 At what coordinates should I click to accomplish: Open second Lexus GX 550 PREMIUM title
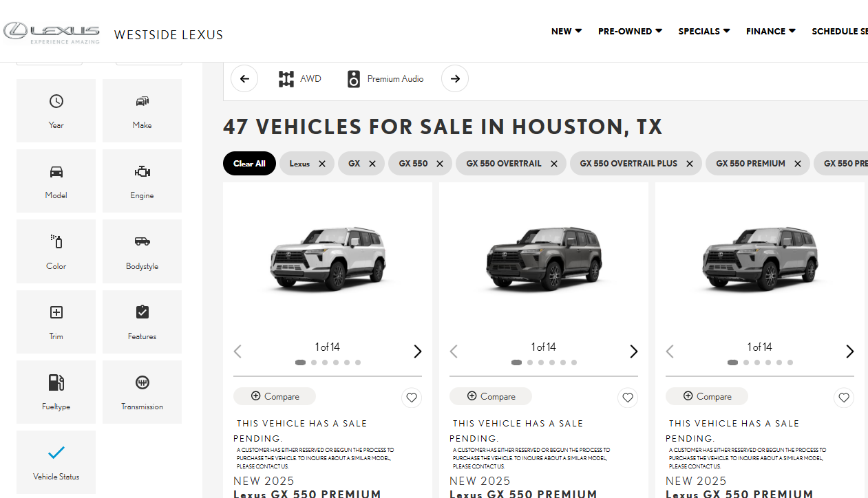point(523,493)
